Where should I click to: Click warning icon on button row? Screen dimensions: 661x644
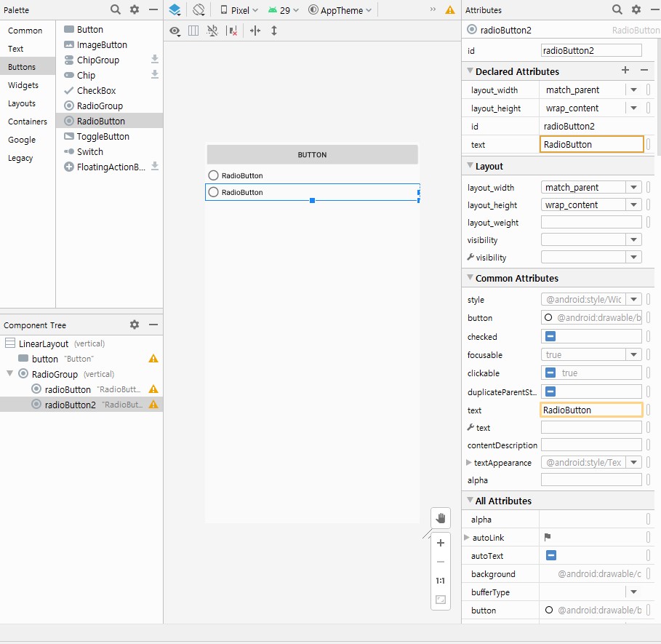pos(153,359)
